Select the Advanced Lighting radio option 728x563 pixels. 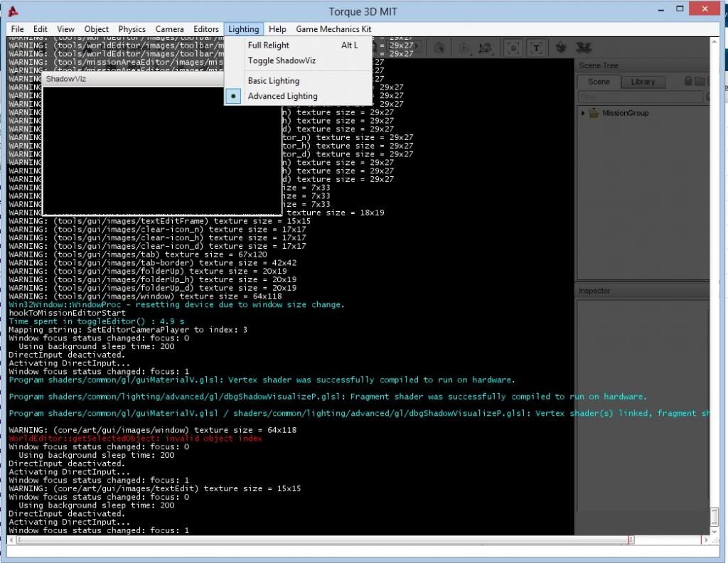click(x=282, y=96)
